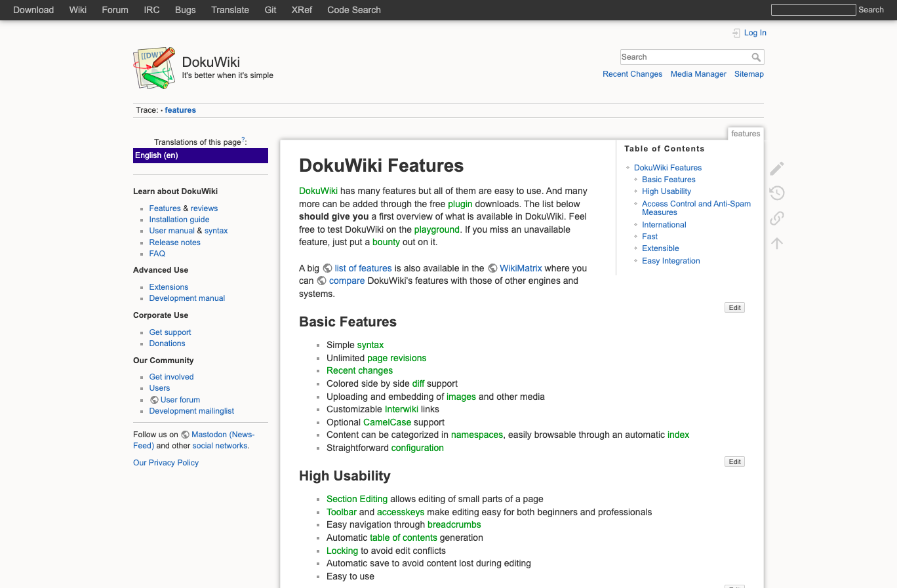Click the 'namespaces' link in Basic Features
This screenshot has width=897, height=588.
pos(477,435)
